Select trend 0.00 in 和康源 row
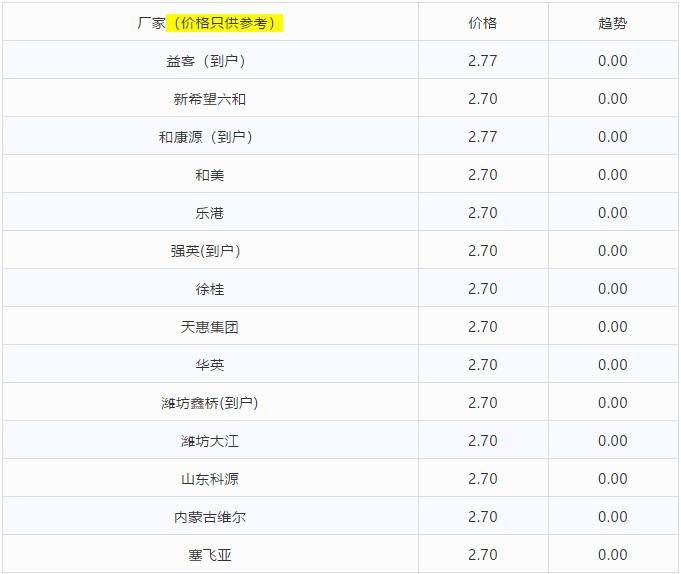Viewport: 681px width, 574px height. point(612,137)
